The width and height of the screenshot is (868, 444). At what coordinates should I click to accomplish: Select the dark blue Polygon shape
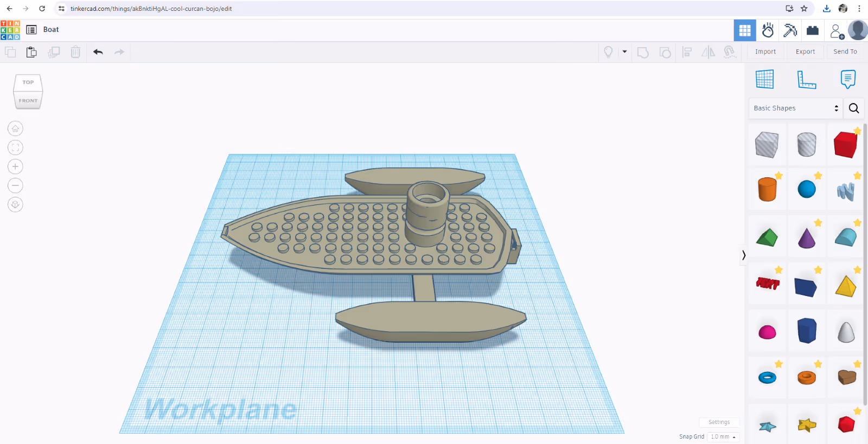[x=807, y=330]
